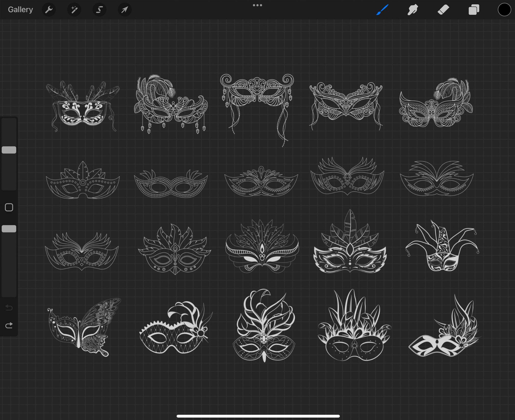Activate the Eraser tool
Image resolution: width=515 pixels, height=420 pixels.
pos(443,10)
